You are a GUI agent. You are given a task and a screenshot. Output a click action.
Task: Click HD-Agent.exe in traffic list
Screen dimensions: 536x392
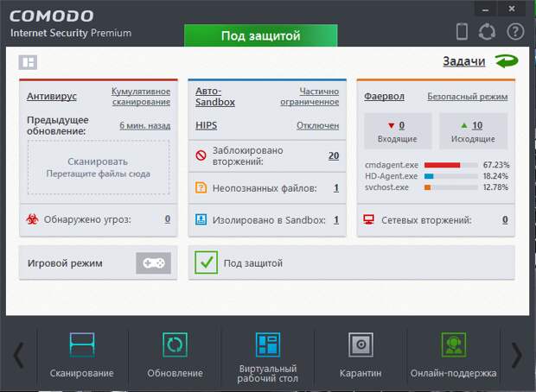[x=392, y=176]
